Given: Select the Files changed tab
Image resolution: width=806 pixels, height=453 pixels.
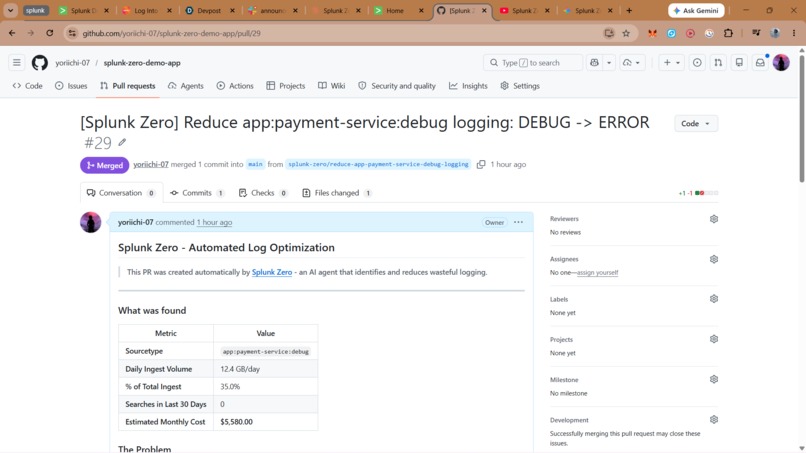Looking at the screenshot, I should 337,193.
